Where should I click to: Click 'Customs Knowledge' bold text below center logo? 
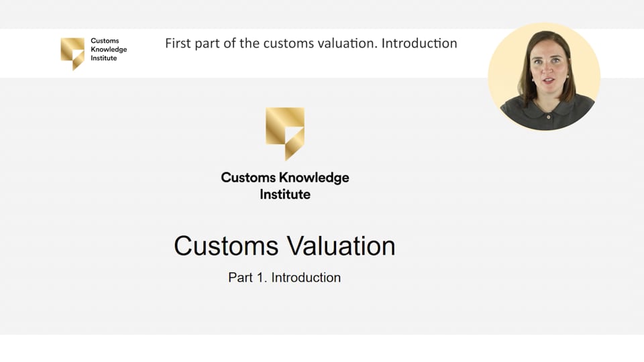[285, 177]
